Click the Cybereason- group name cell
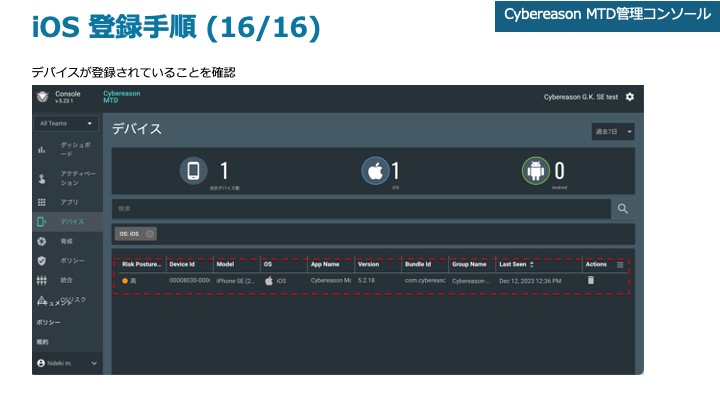 (471, 281)
